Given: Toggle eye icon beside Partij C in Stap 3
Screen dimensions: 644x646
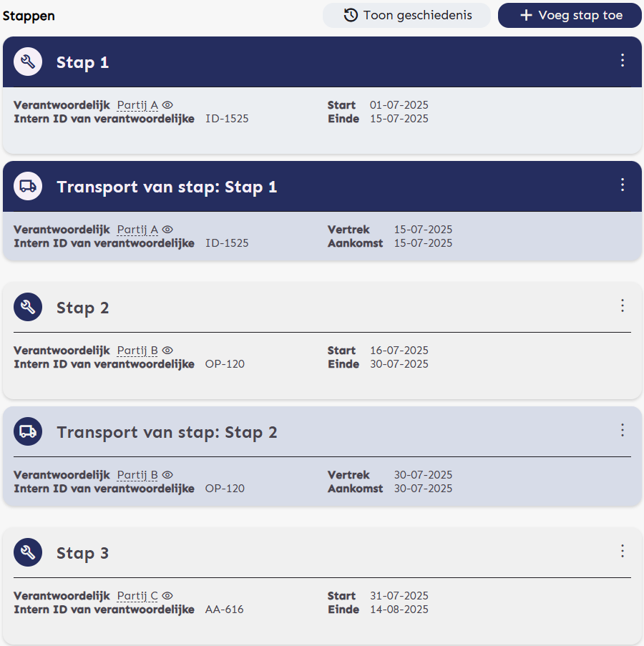Looking at the screenshot, I should 167,596.
